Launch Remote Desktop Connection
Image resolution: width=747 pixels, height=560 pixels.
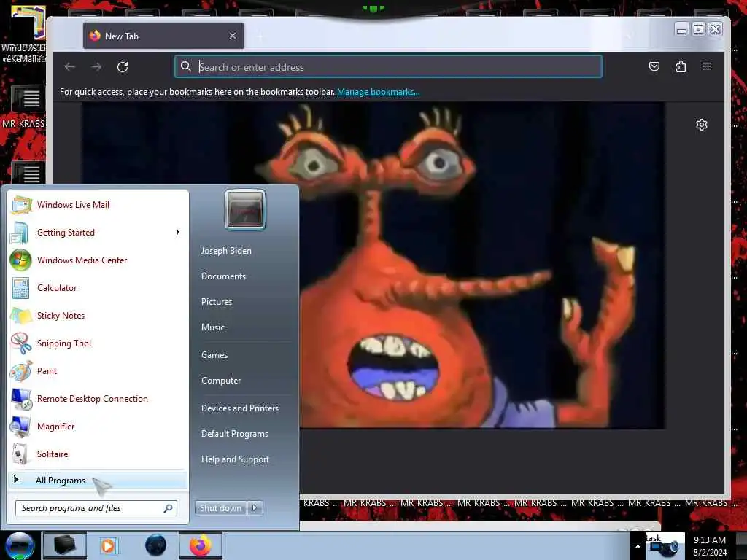[x=98, y=399]
